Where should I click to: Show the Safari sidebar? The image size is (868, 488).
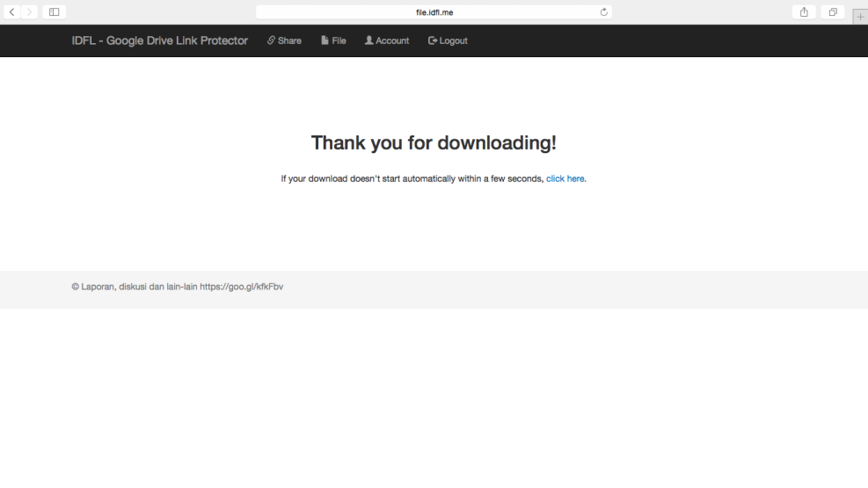(x=55, y=12)
